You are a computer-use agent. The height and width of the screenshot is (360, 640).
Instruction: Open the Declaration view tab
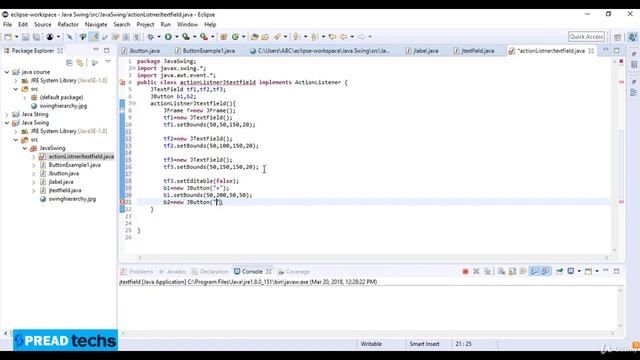(210, 272)
